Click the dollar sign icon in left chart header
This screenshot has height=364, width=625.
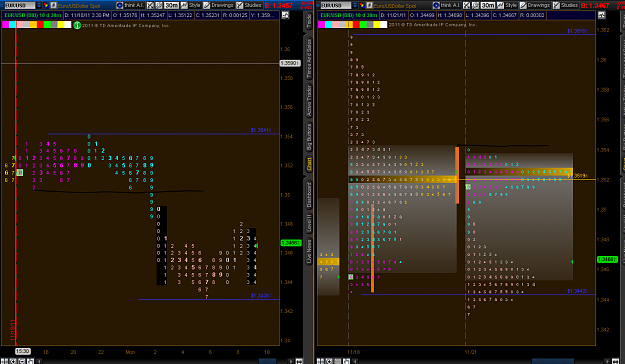pyautogui.click(x=53, y=5)
